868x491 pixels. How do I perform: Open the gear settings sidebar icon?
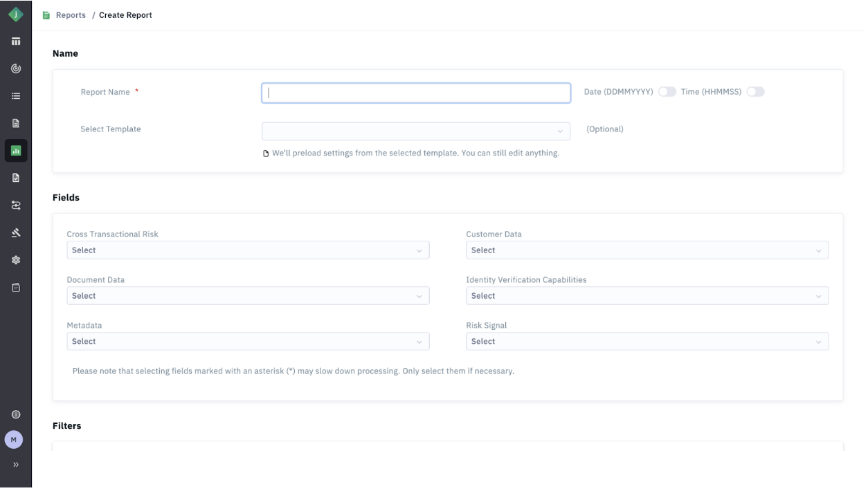[15, 260]
